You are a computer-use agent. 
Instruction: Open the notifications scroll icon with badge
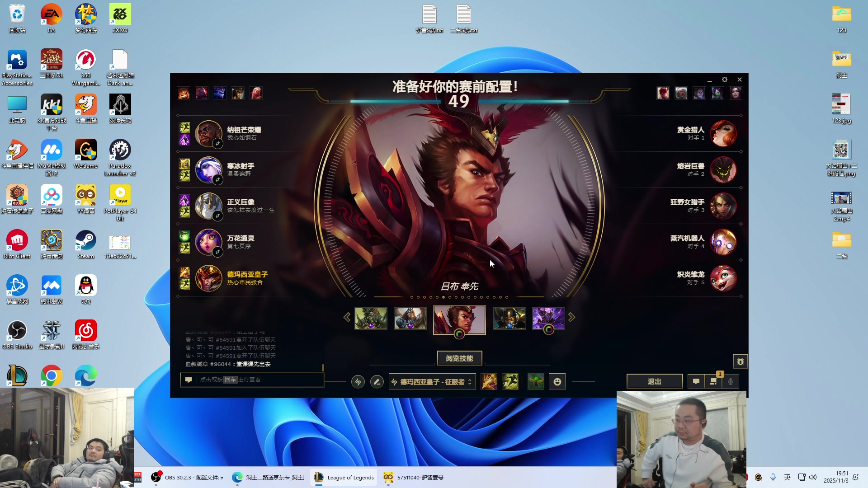coord(713,381)
